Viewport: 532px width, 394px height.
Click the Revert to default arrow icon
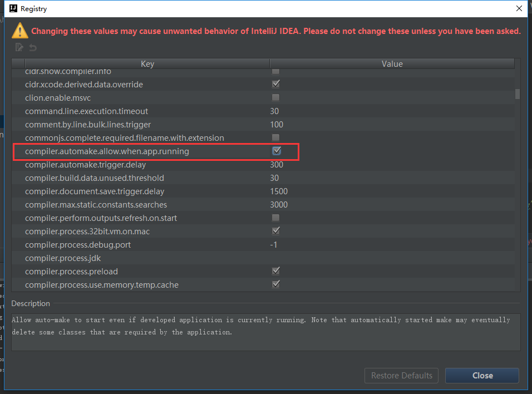click(x=33, y=48)
